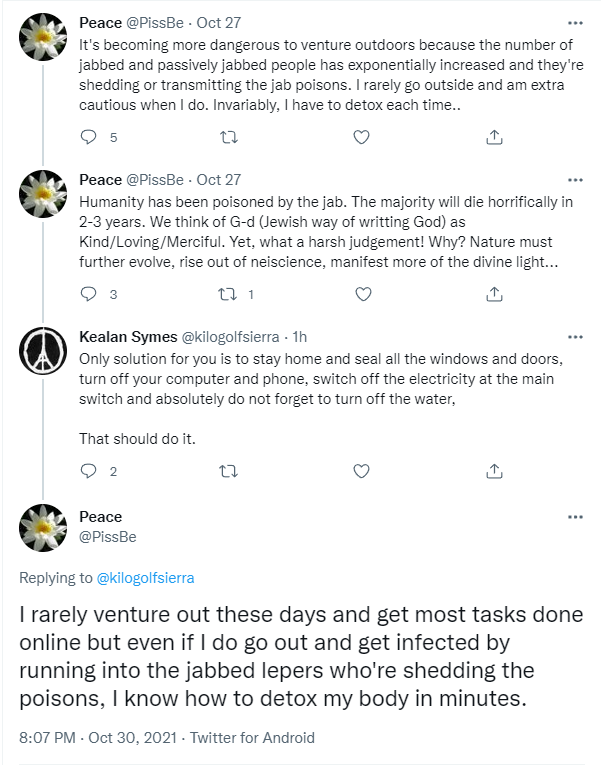This screenshot has width=601, height=765.
Task: Like the first tweet about jab poisons
Action: [361, 137]
